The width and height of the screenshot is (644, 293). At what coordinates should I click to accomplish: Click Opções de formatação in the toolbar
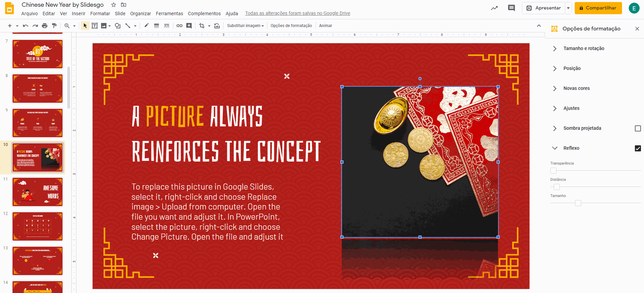point(291,26)
